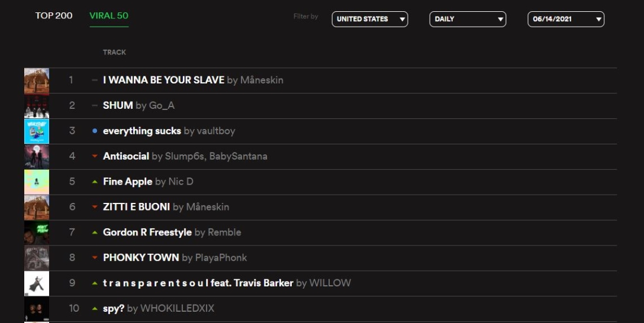Click the Fine Apple album cover
The width and height of the screenshot is (644, 323).
click(x=37, y=182)
